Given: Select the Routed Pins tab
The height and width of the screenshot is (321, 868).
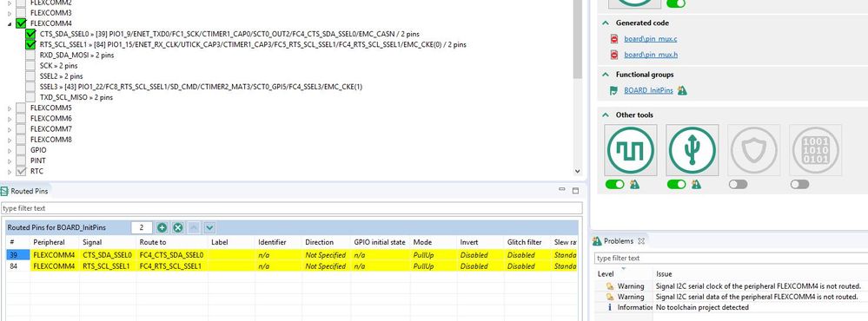Looking at the screenshot, I should coord(25,191).
